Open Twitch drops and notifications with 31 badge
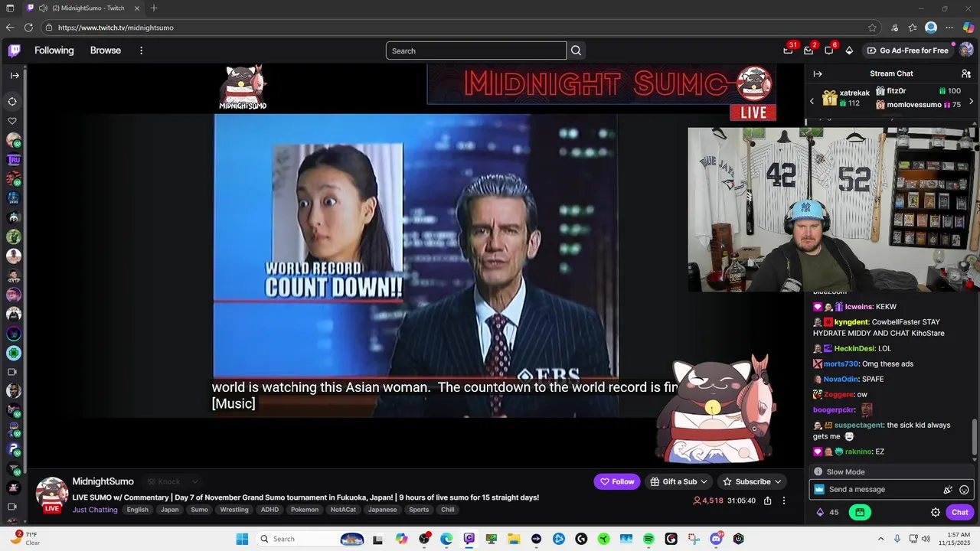The image size is (980, 551). pyautogui.click(x=788, y=51)
